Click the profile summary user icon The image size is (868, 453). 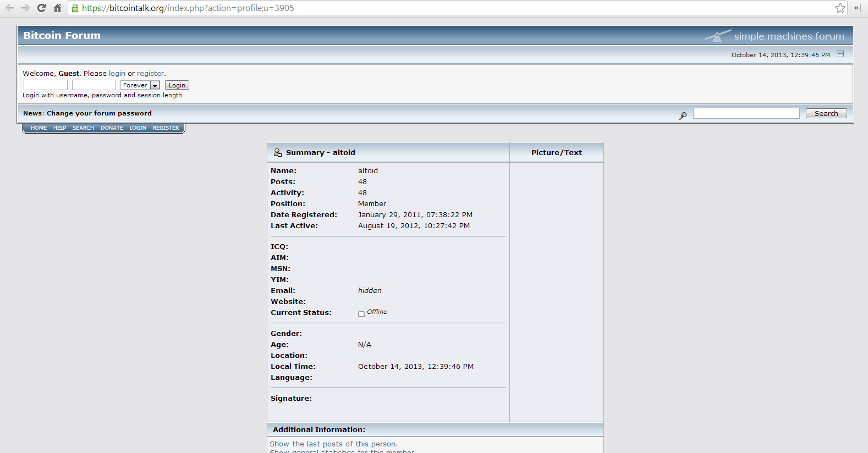pyautogui.click(x=278, y=152)
